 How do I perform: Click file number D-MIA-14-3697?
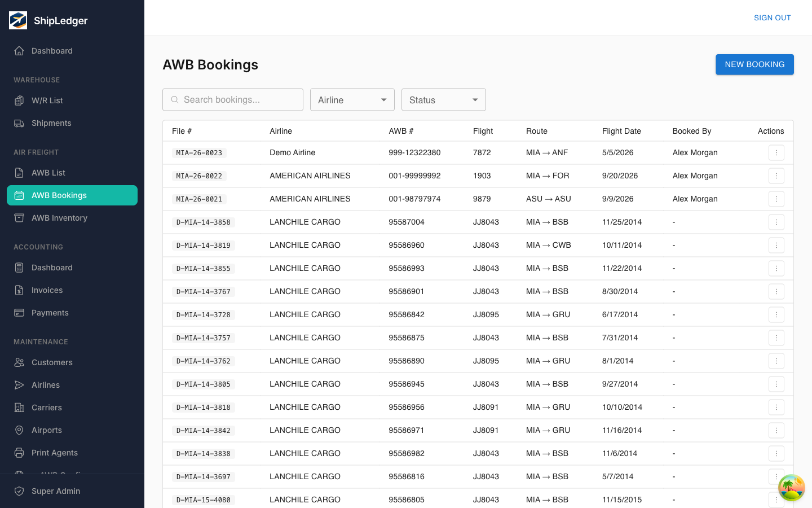click(204, 477)
